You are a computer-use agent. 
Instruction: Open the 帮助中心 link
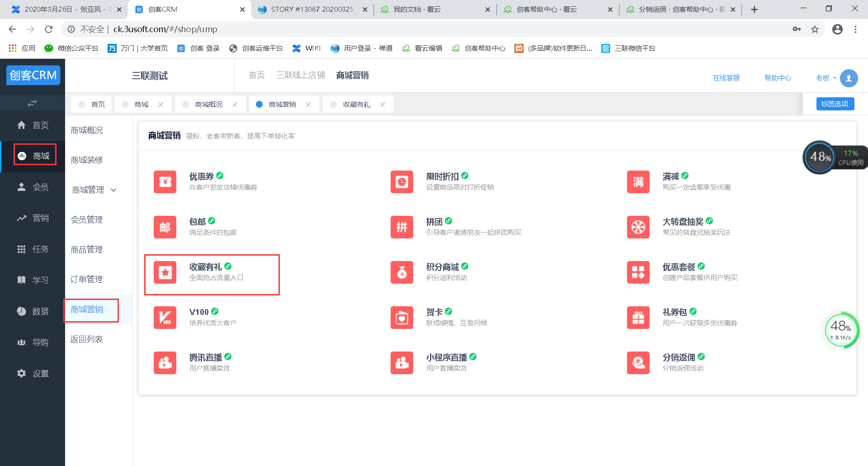coord(778,78)
